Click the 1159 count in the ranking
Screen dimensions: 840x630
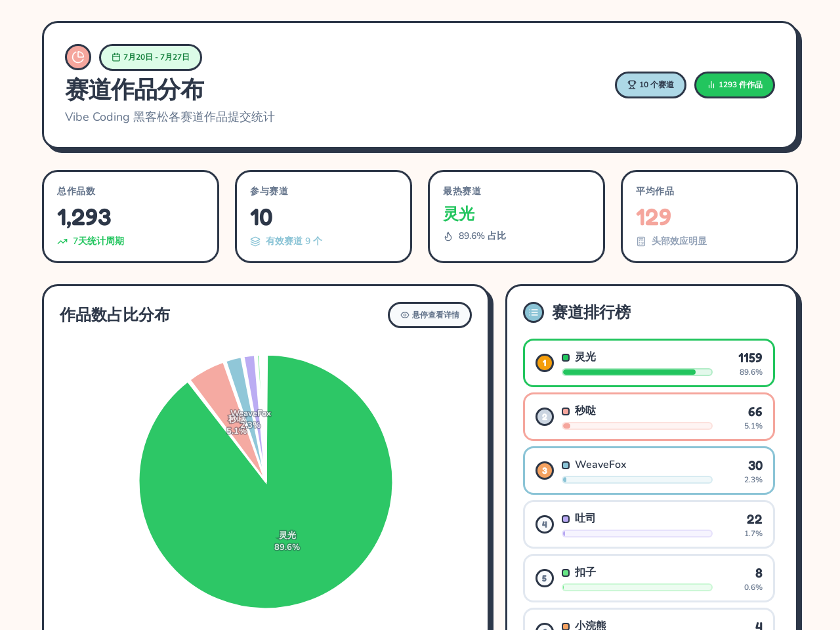pos(750,358)
